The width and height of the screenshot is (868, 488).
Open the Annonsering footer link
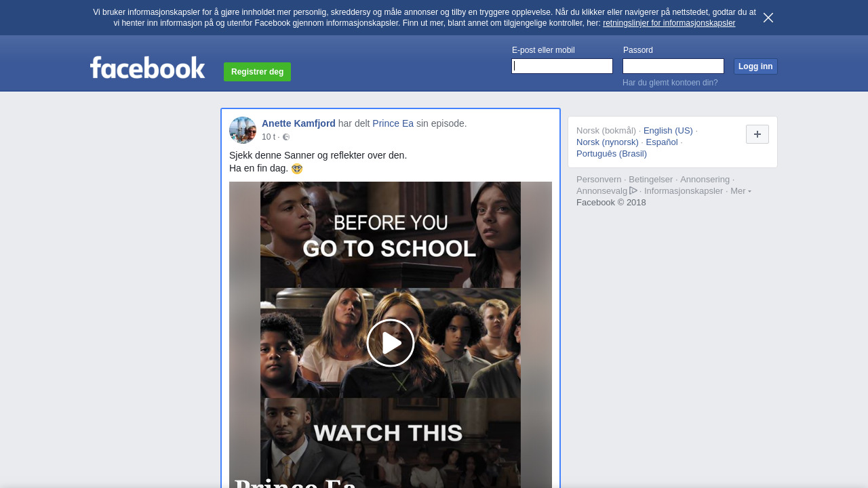pyautogui.click(x=705, y=180)
